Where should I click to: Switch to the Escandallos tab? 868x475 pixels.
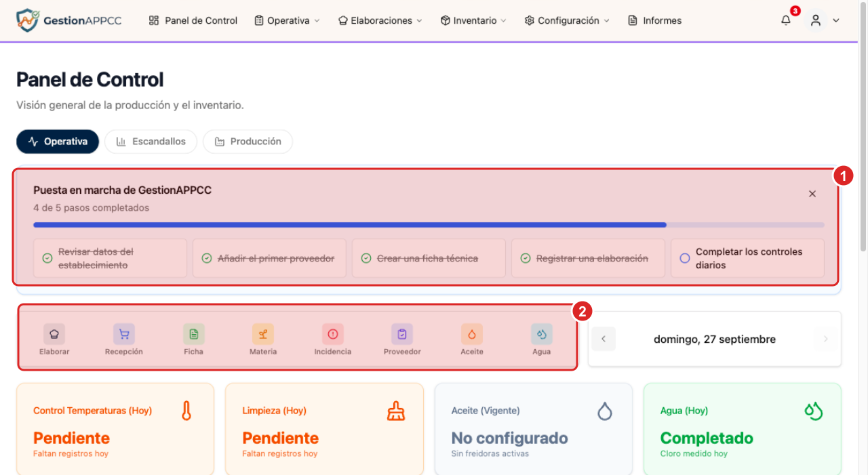pyautogui.click(x=151, y=142)
